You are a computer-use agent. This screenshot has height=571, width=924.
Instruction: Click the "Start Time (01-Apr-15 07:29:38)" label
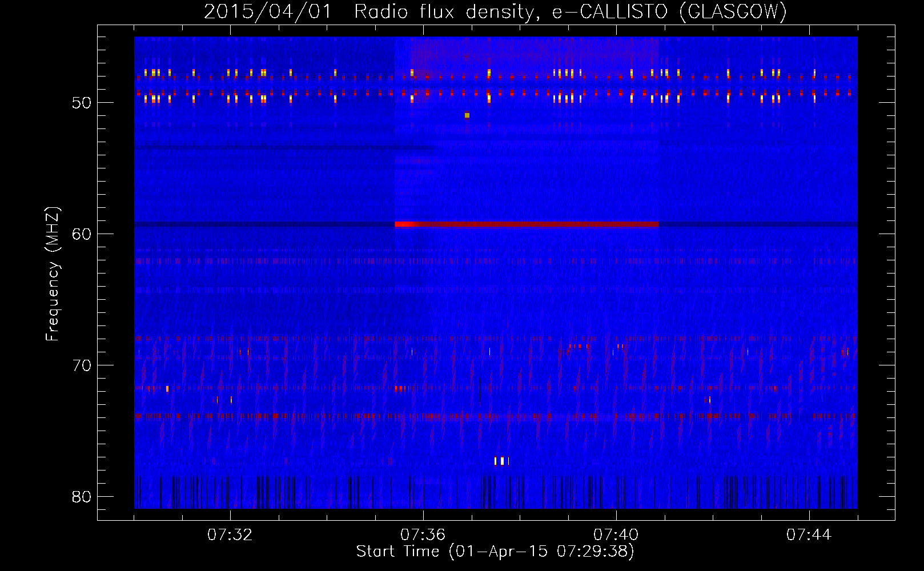(x=495, y=552)
